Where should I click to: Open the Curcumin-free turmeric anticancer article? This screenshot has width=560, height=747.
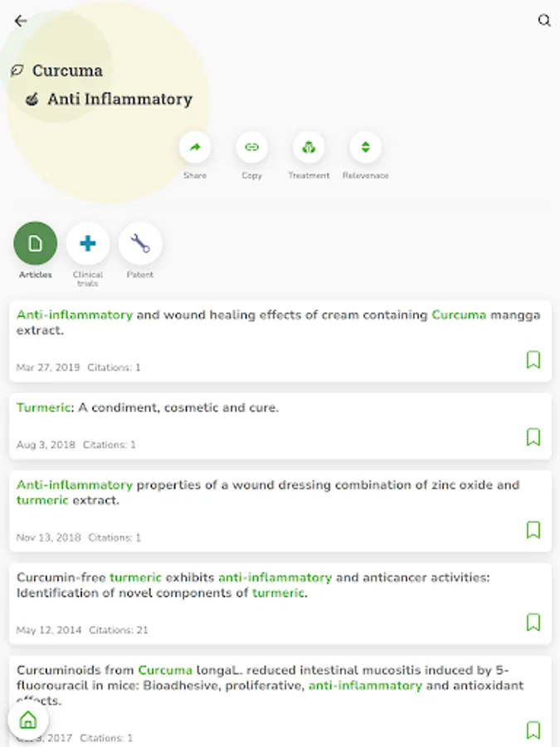[249, 585]
